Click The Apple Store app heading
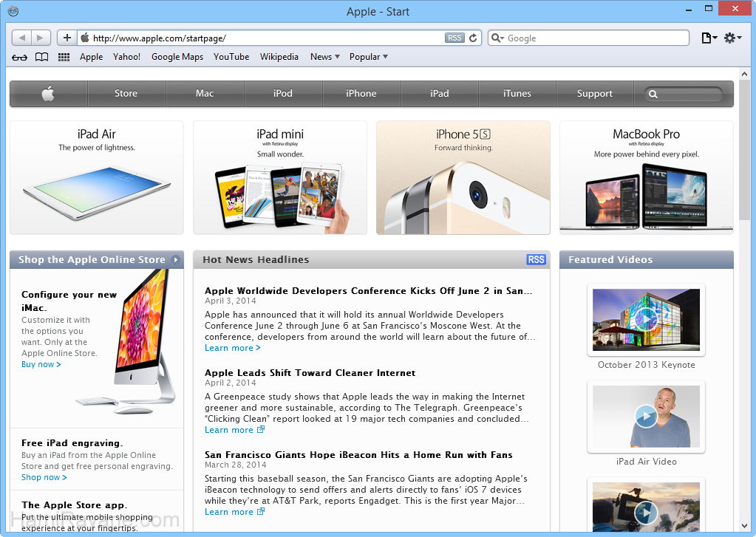The image size is (756, 537). tap(74, 505)
